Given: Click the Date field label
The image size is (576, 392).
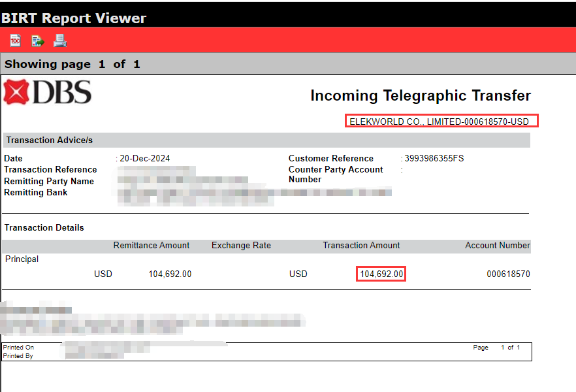Looking at the screenshot, I should (x=13, y=158).
